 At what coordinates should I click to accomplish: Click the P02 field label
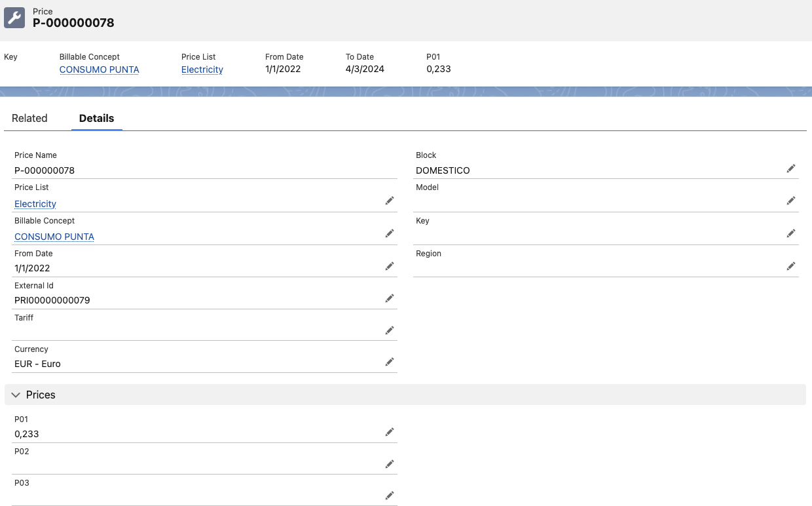(22, 452)
